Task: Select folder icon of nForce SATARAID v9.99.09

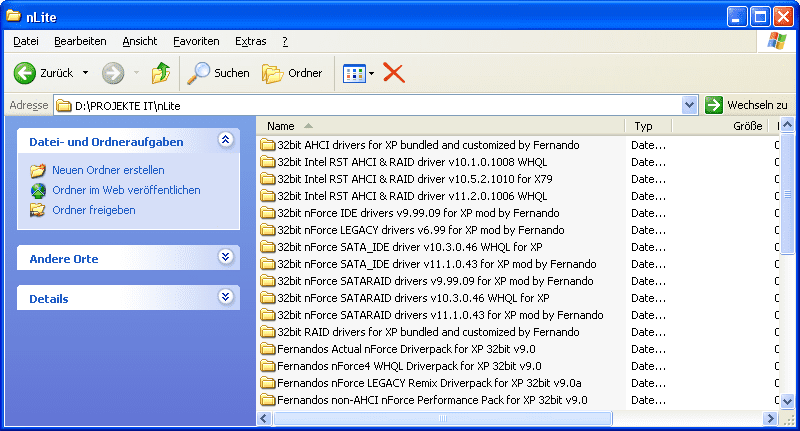Action: point(267,281)
